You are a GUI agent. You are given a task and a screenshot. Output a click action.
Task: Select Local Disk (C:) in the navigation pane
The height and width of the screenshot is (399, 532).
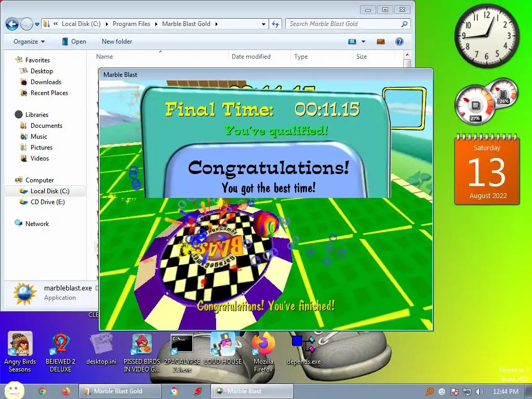(x=46, y=191)
